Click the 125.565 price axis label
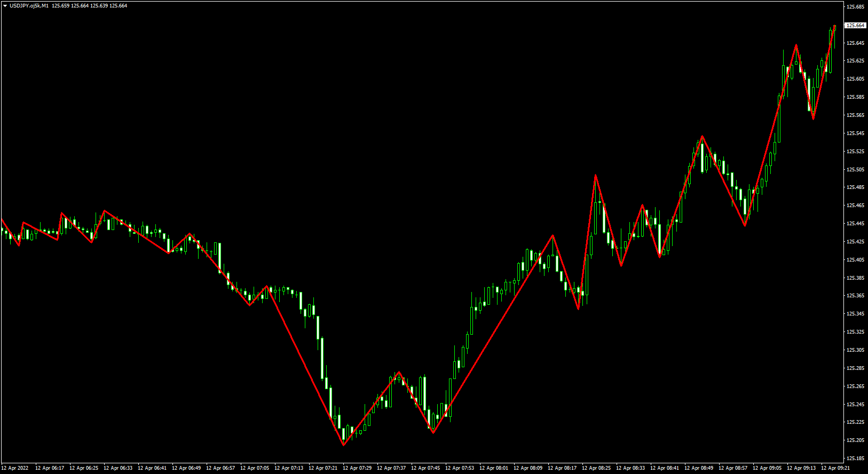The width and height of the screenshot is (868, 474). (856, 115)
